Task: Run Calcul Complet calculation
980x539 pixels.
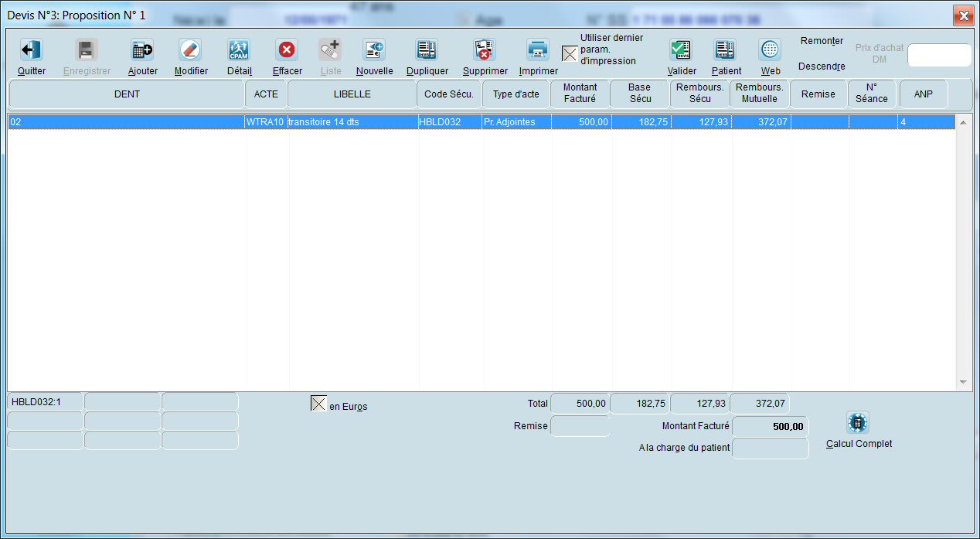Action: (x=858, y=424)
